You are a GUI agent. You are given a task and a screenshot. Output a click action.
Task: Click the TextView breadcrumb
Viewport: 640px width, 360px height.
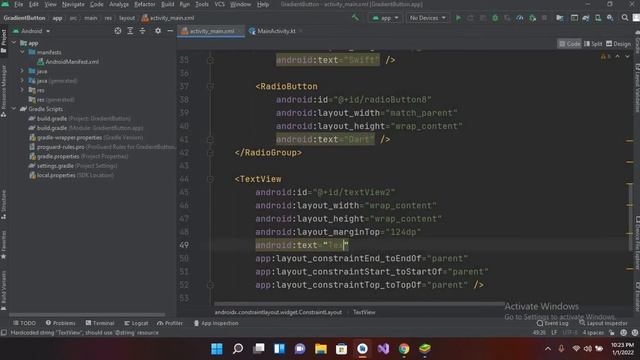click(364, 312)
